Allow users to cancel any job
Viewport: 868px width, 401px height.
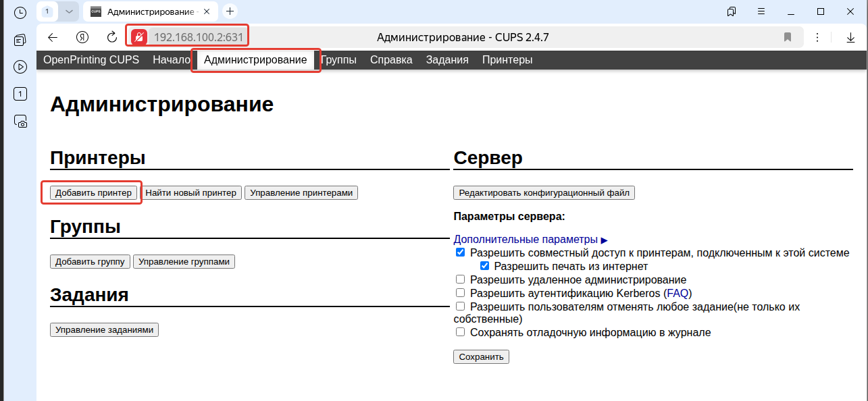click(x=461, y=306)
